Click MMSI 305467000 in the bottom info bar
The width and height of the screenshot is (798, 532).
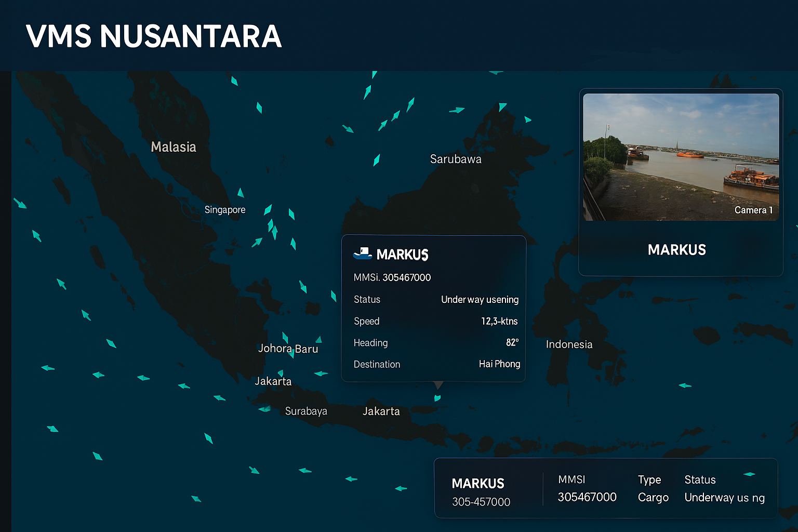click(x=587, y=497)
